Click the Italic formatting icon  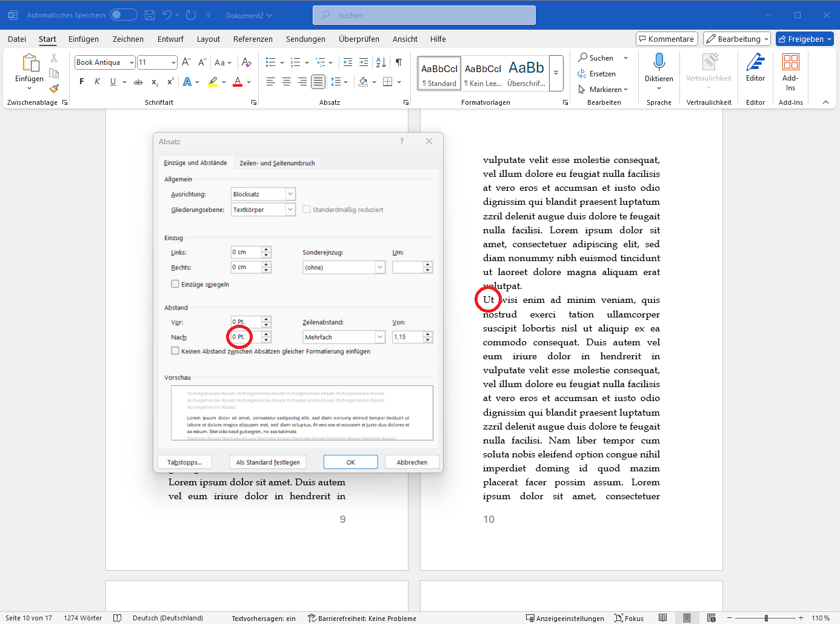[x=97, y=82]
